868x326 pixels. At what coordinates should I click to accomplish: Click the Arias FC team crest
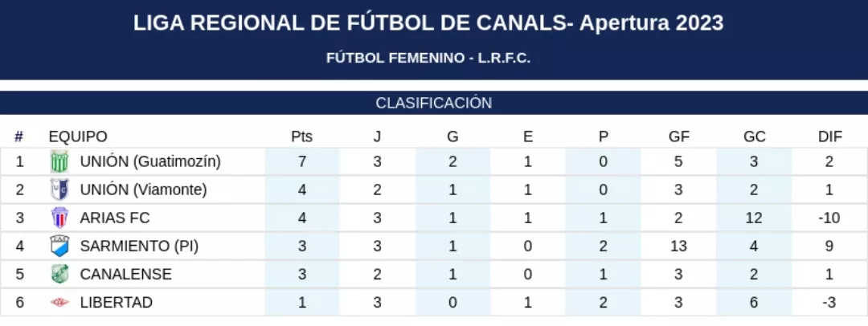point(59,218)
